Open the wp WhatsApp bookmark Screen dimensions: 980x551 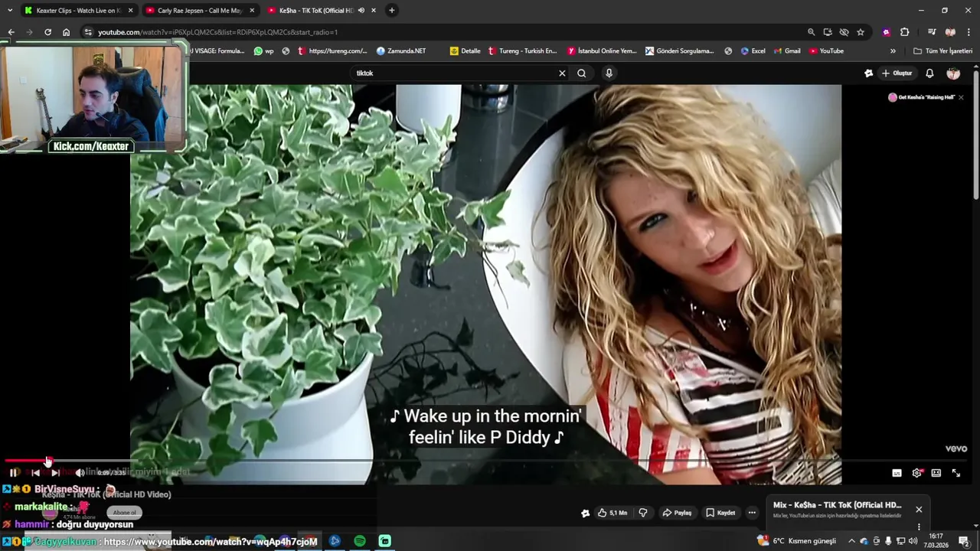pos(264,51)
